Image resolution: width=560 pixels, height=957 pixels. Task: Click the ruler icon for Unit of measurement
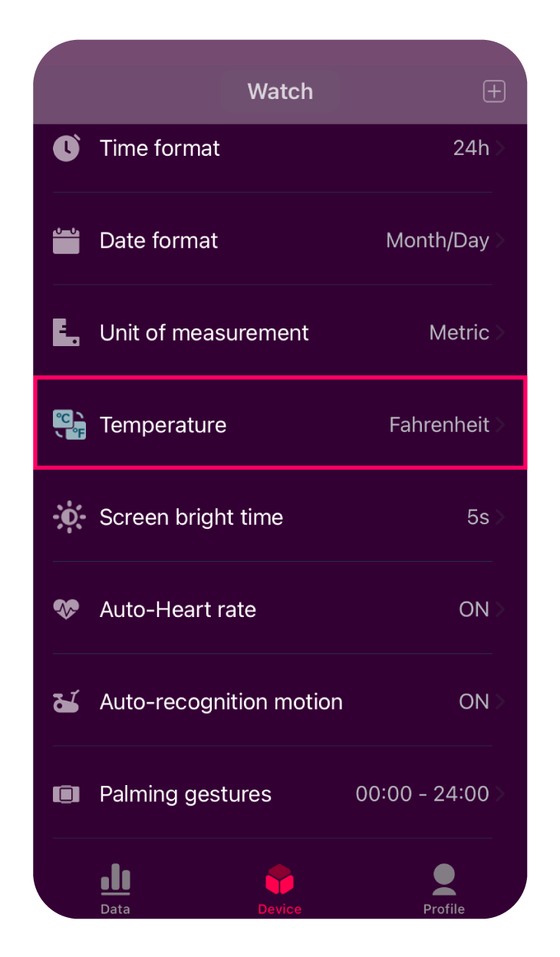[66, 332]
